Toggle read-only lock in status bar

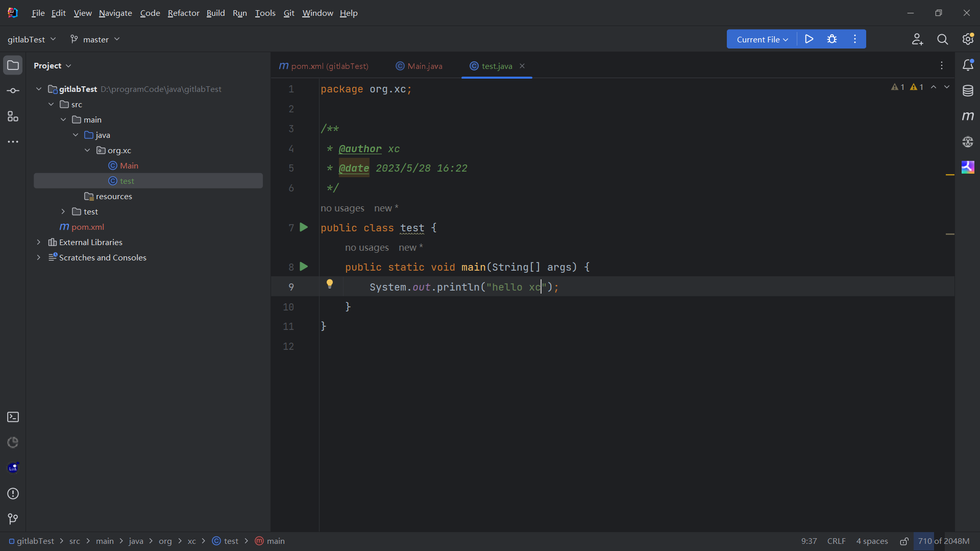click(x=904, y=541)
